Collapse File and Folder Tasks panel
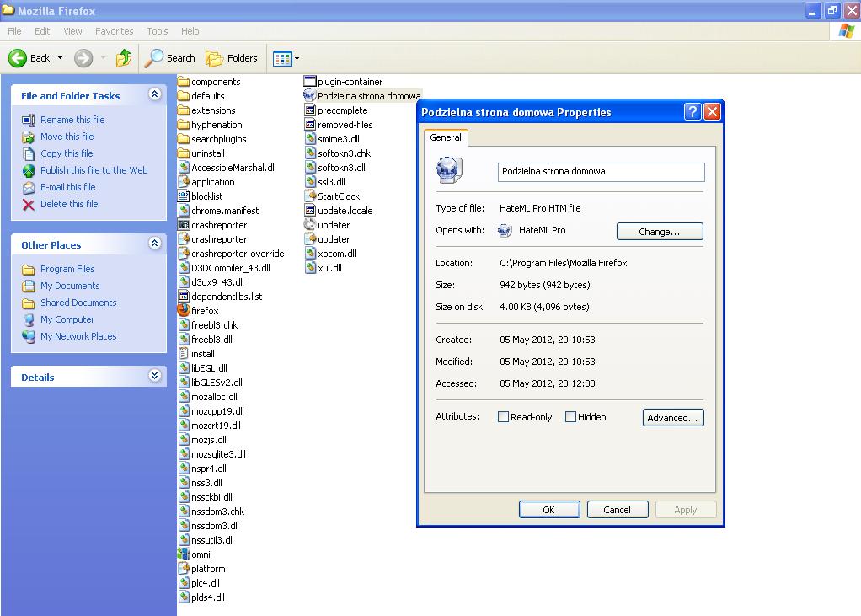The width and height of the screenshot is (861, 616). pos(155,94)
